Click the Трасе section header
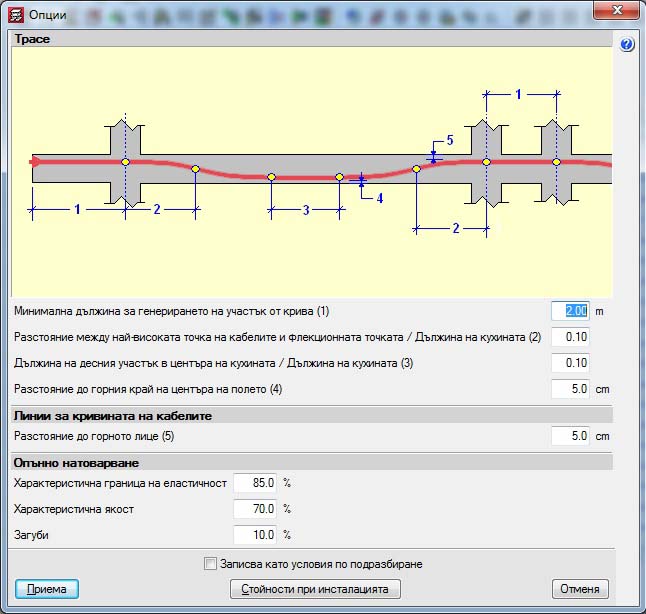 point(312,39)
